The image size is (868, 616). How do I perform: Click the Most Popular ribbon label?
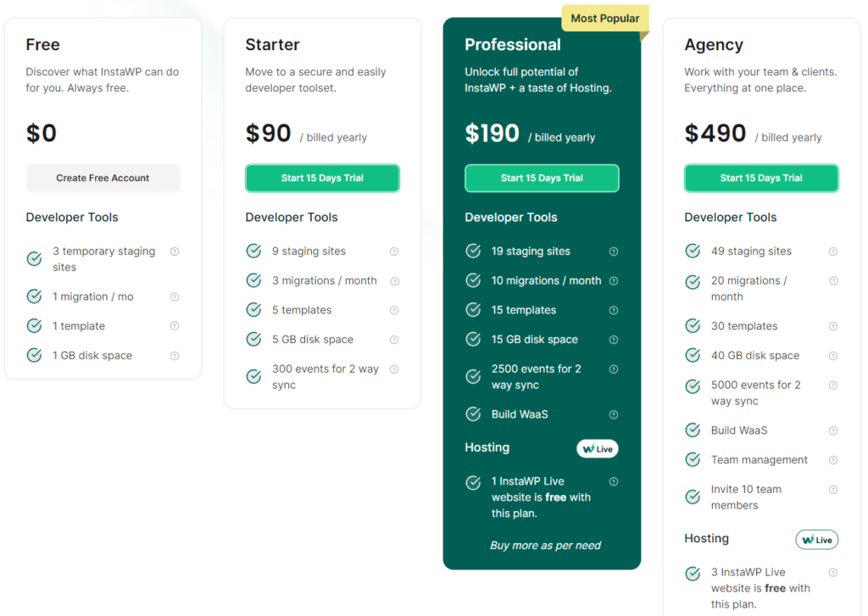(605, 19)
